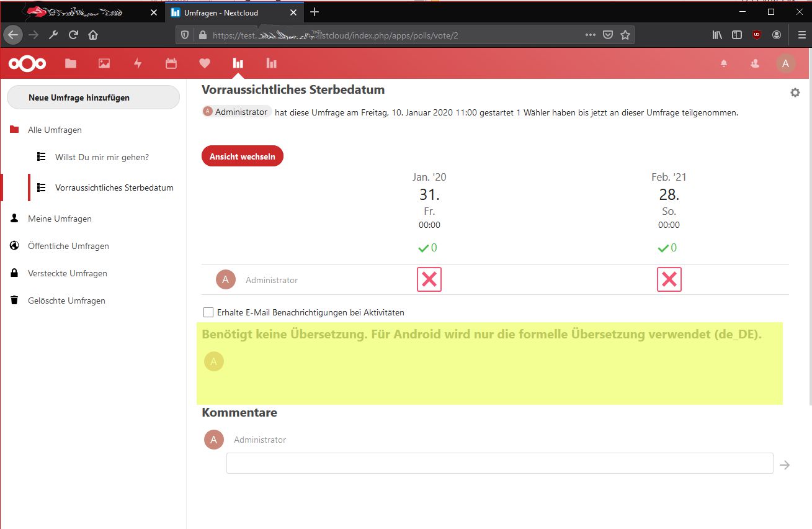The height and width of the screenshot is (529, 812).
Task: Toggle Firefox sidebar view icon
Action: point(737,35)
